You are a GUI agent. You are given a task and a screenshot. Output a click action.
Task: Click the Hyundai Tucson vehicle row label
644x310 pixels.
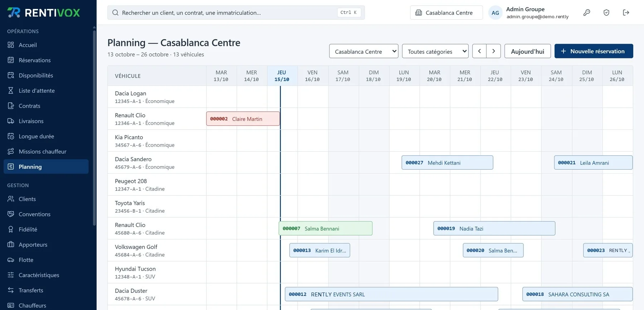coord(157,272)
